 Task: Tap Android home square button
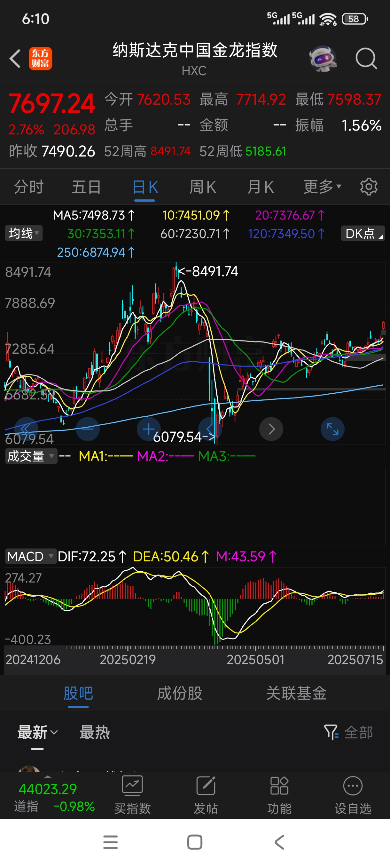195,842
